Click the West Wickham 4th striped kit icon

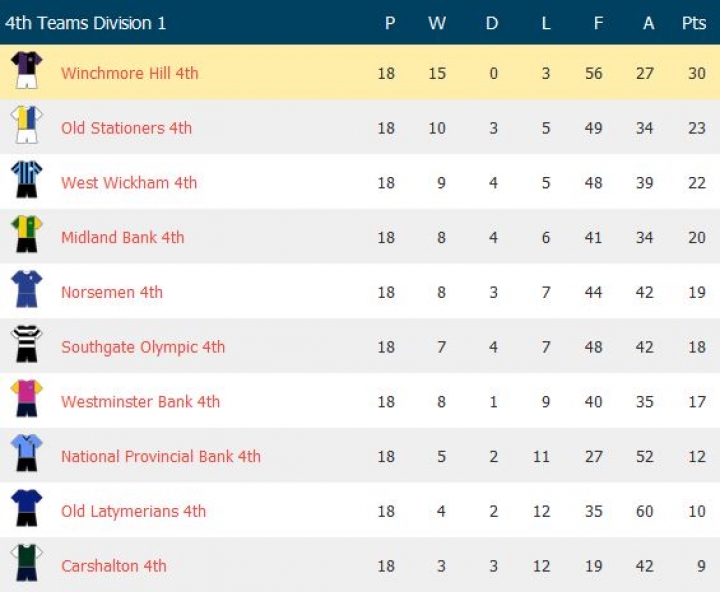click(x=26, y=181)
